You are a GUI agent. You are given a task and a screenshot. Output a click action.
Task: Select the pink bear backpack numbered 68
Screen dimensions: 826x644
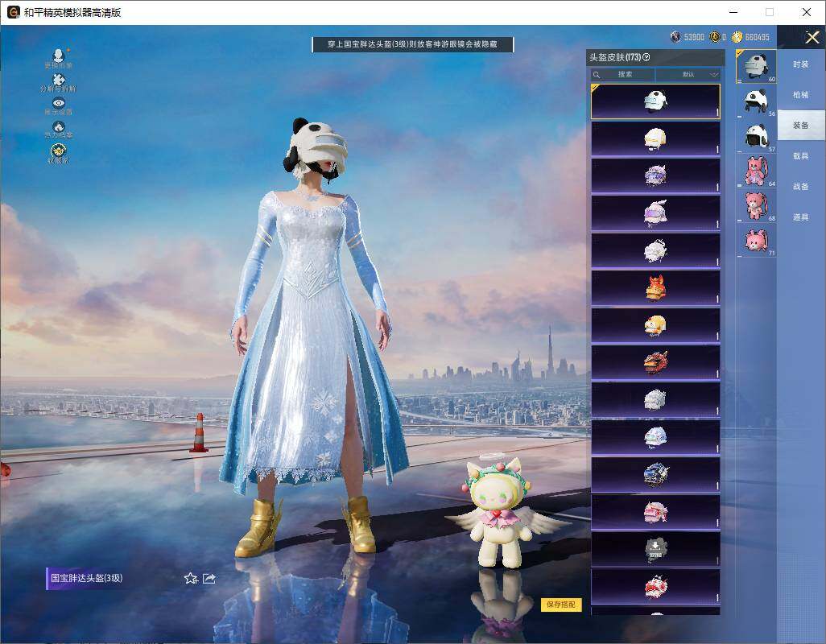coord(757,206)
